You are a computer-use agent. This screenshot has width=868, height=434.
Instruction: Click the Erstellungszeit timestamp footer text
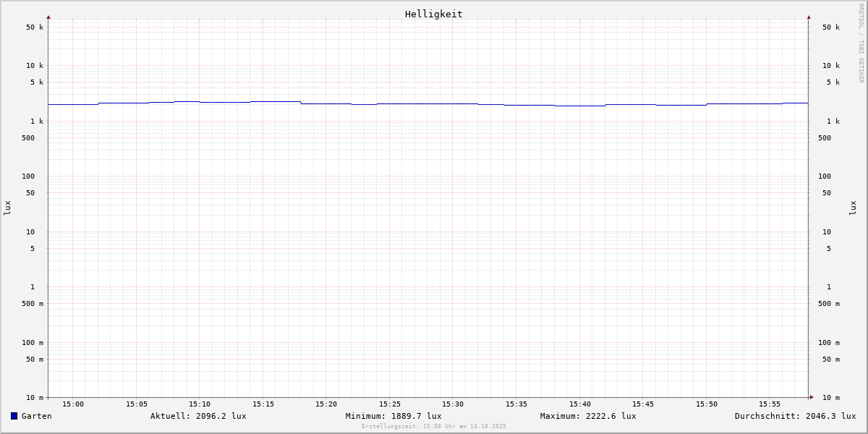click(434, 427)
